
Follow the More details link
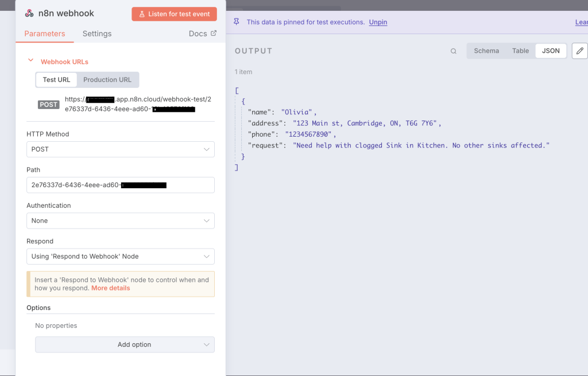pos(111,288)
